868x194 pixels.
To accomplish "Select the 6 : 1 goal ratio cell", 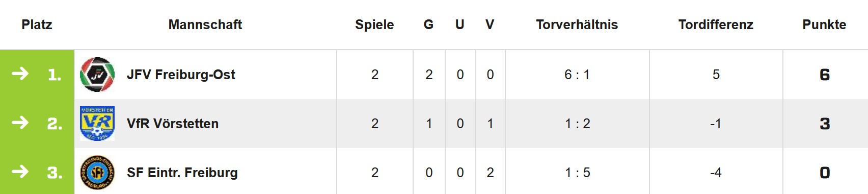I will tap(577, 75).
